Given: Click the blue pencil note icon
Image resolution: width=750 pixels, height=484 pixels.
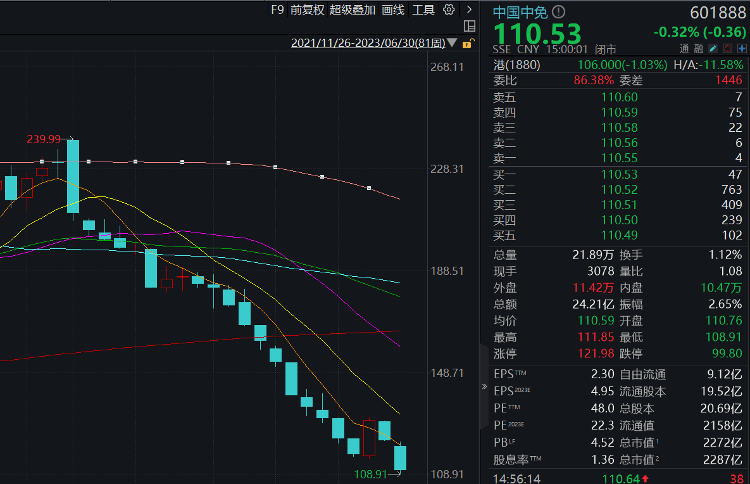Looking at the screenshot, I should point(713,48).
